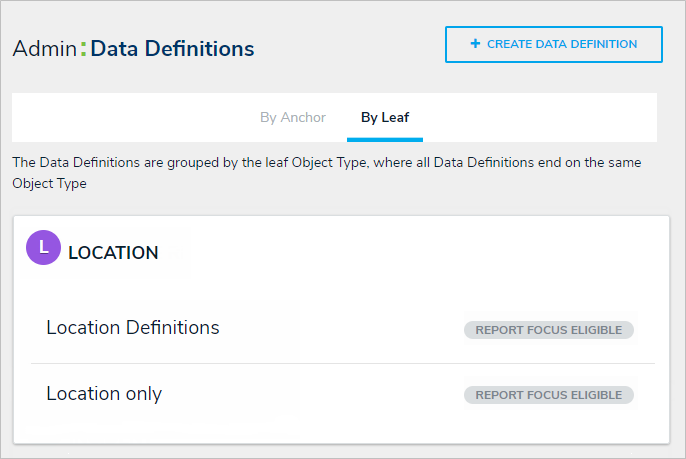The image size is (686, 459).
Task: Click empty space right of By Leaf tab
Action: point(540,118)
